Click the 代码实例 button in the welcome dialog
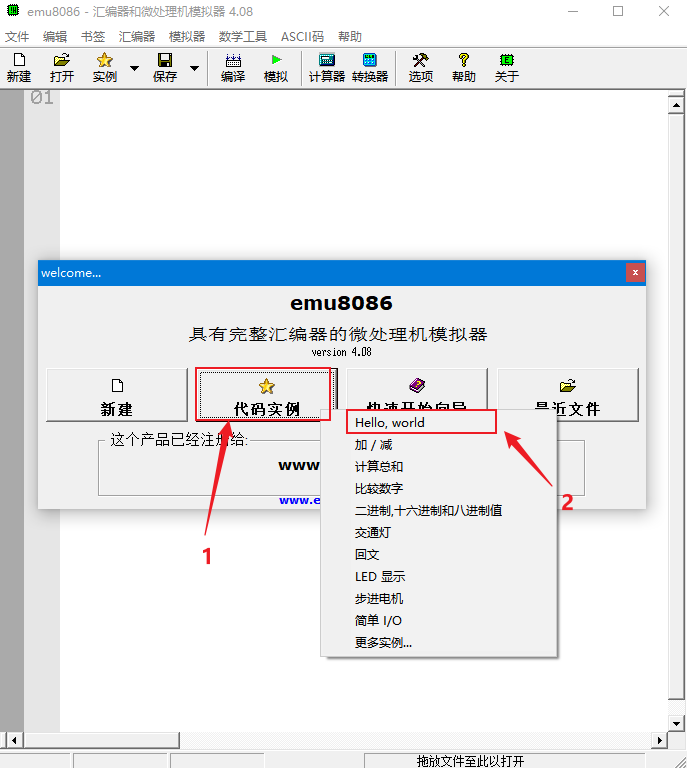 point(267,395)
